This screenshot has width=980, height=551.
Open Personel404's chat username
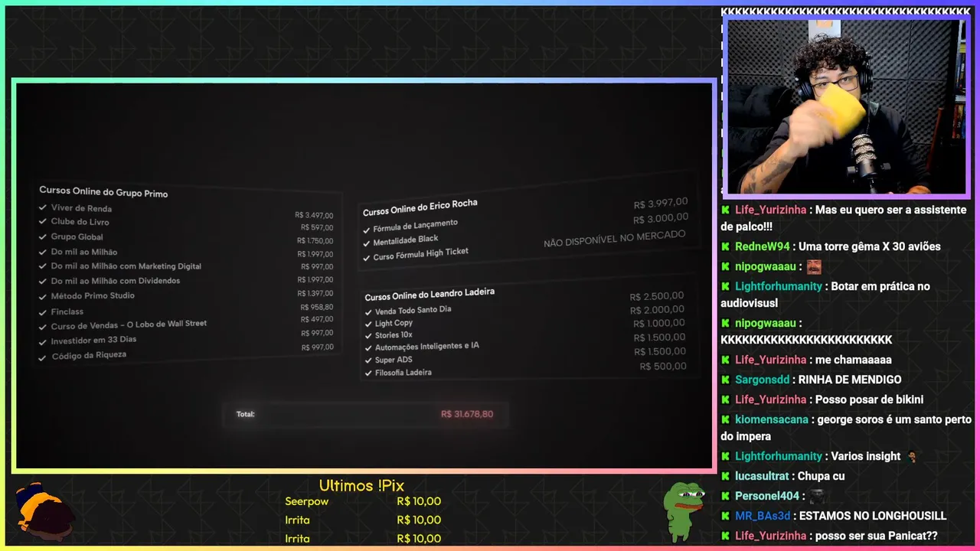[x=767, y=496]
